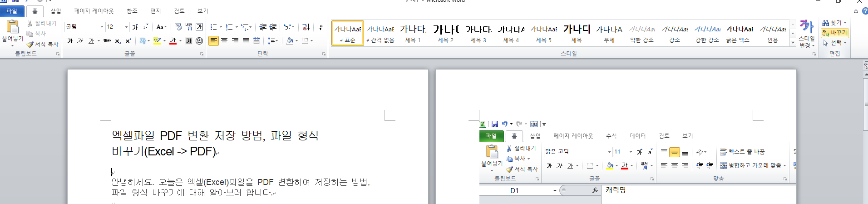Click the Undo arrow in Excel image
Image resolution: width=868 pixels, height=204 pixels.
[x=504, y=124]
